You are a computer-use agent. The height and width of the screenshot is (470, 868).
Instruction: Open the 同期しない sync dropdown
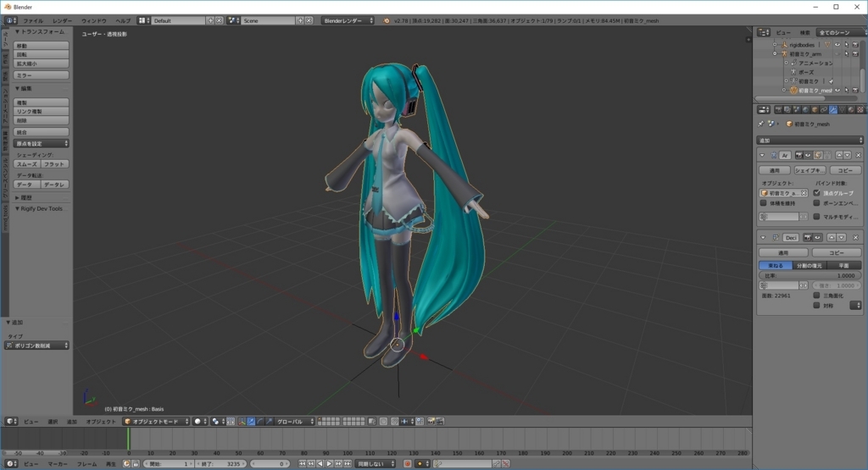[x=376, y=464]
